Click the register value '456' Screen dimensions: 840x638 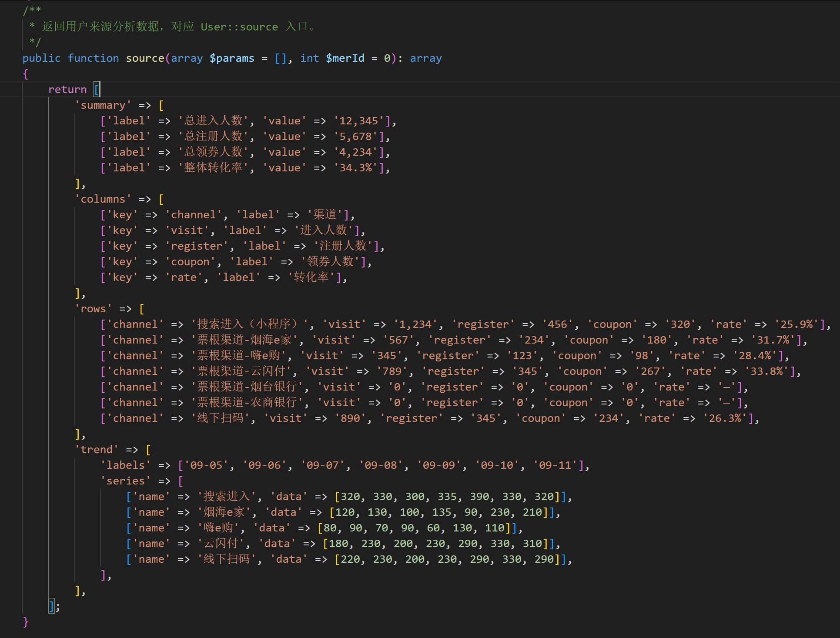tap(558, 324)
